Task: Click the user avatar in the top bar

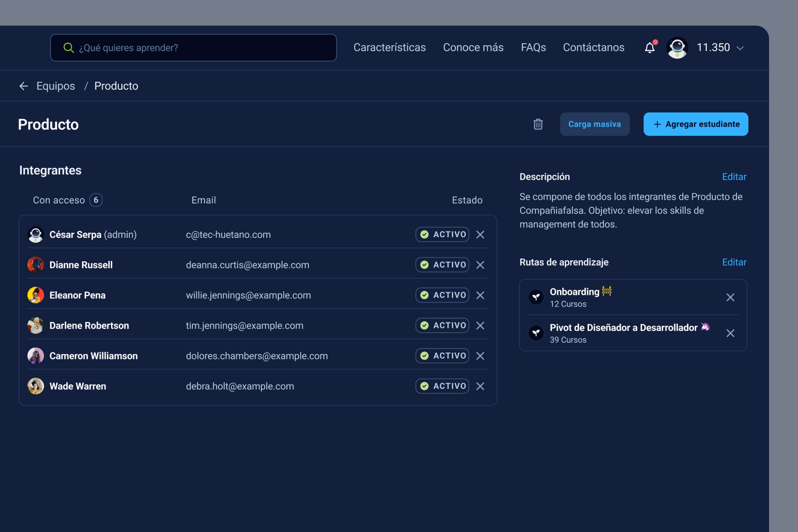Action: pos(677,48)
